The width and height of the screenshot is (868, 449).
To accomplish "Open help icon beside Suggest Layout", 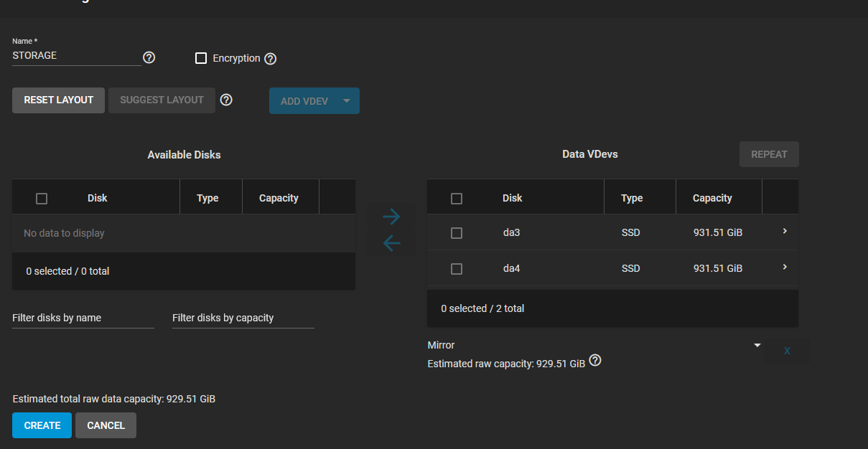I will pos(226,100).
